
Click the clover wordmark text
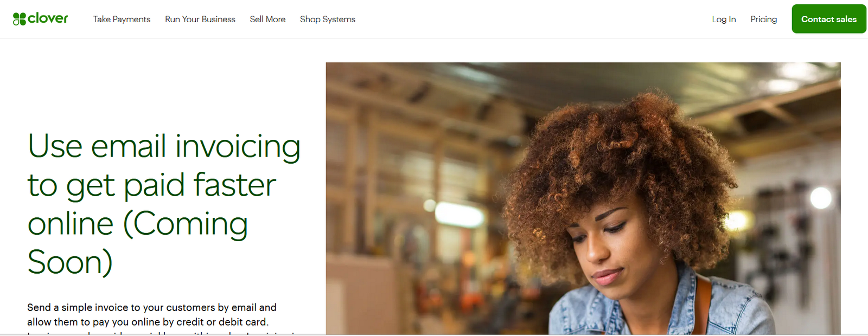tap(48, 18)
